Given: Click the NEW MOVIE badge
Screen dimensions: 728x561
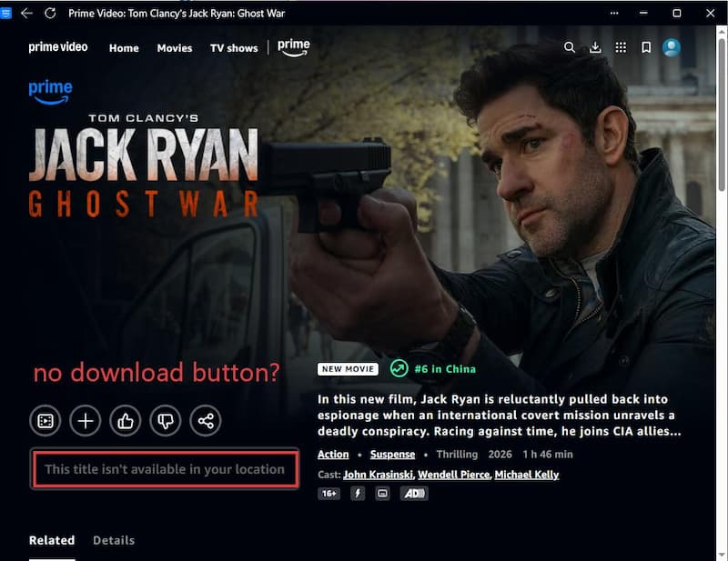Looking at the screenshot, I should pos(348,369).
